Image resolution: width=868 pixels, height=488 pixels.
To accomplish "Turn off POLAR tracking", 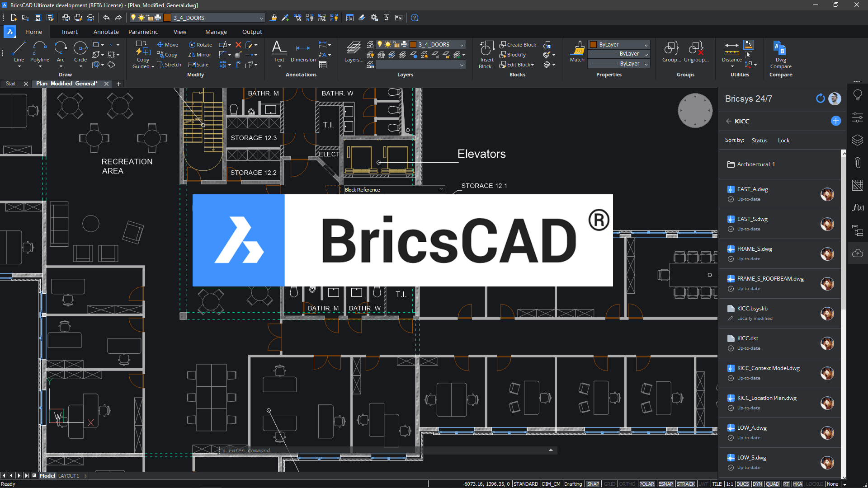I will click(646, 483).
